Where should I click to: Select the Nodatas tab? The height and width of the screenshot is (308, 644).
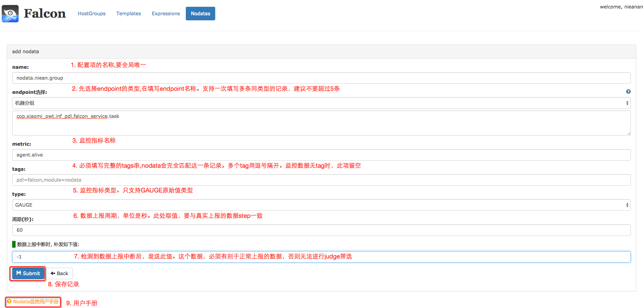tap(200, 14)
